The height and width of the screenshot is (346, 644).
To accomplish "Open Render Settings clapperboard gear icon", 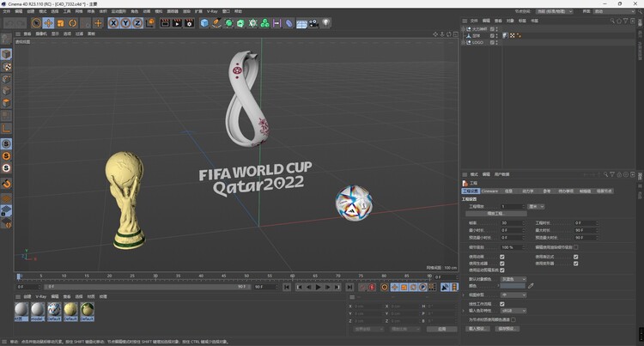I will click(x=190, y=23).
